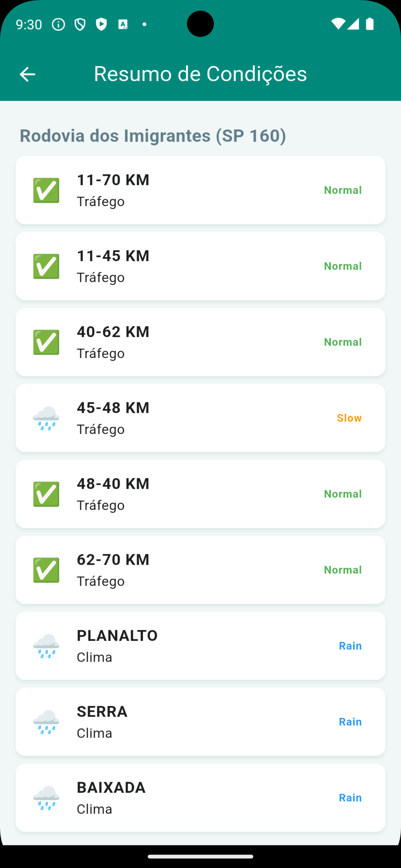Click green checkmark icon for 40-62 KM
The image size is (401, 868).
click(x=46, y=342)
